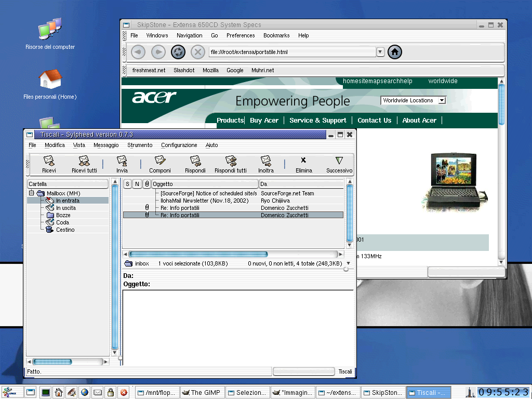
Task: Open Sylpheed File menu
Action: point(32,145)
